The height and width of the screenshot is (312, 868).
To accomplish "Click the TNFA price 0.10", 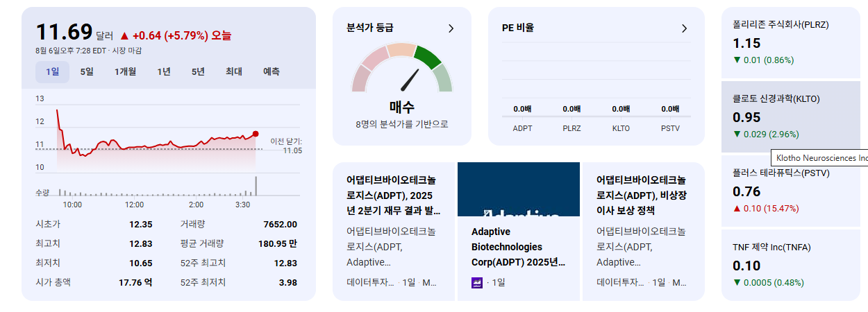I will point(746,266).
